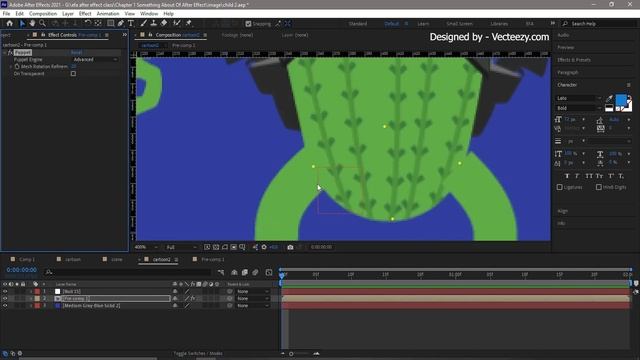Click the Search Help input field
Screen dimensions: 640x360
coord(599,24)
